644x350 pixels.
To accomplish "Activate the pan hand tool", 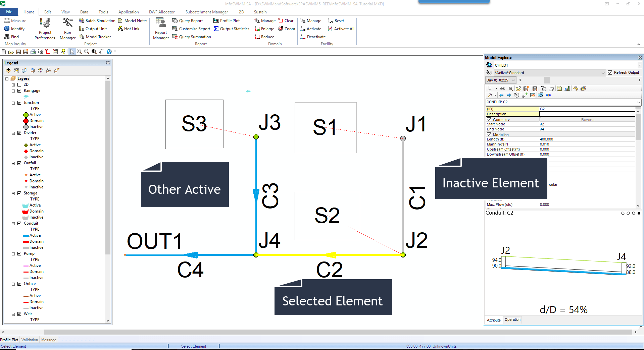I will [102, 52].
